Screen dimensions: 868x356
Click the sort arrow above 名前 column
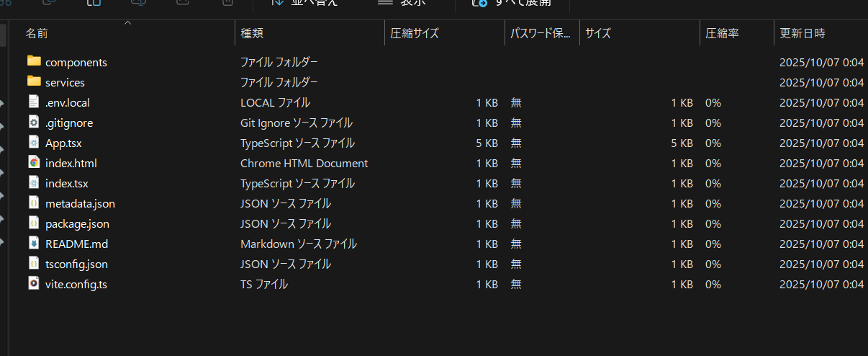click(x=128, y=23)
